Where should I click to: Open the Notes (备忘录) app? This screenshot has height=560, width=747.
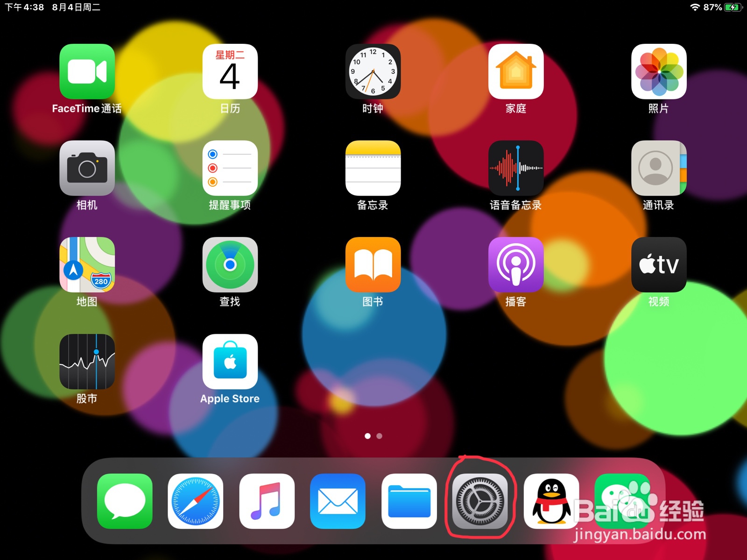pos(373,168)
